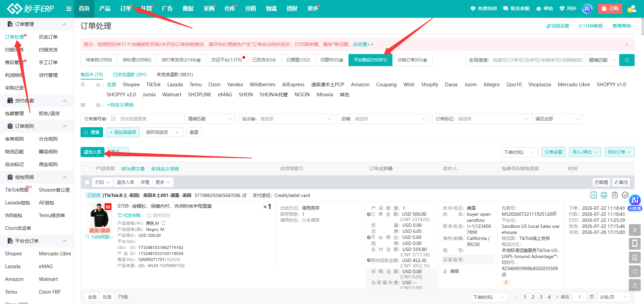The image size is (644, 304).
Task: Copy package number MS20260722111925120 via copy icon
Action: click(554, 214)
